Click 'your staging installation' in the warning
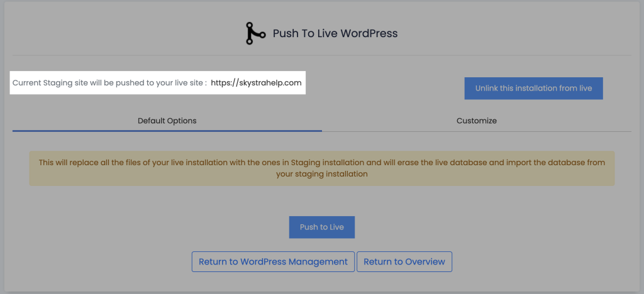The height and width of the screenshot is (294, 644). coord(321,174)
